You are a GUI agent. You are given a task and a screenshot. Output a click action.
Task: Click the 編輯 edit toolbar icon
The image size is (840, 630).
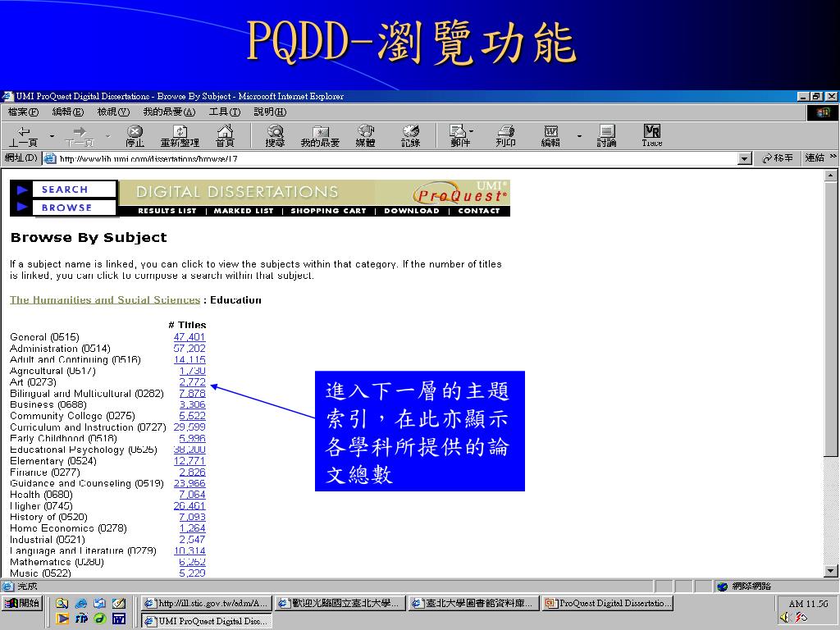(x=550, y=136)
